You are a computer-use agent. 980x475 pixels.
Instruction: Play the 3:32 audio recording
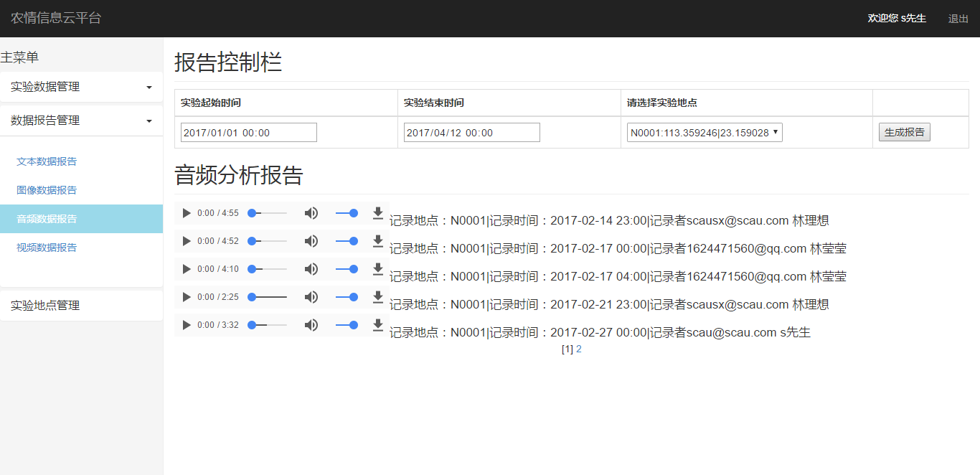pyautogui.click(x=187, y=325)
